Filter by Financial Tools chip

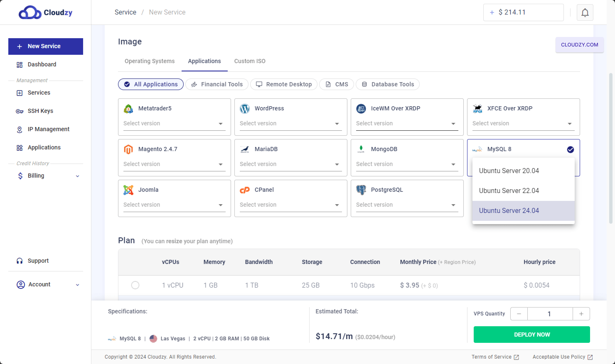point(217,84)
